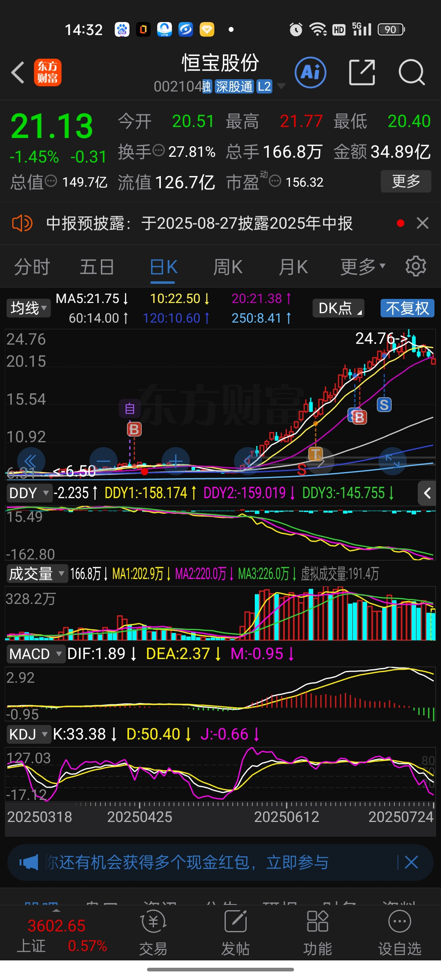The image size is (441, 980).
Task: Expand chart to fullscreen arrows button
Action: click(393, 461)
